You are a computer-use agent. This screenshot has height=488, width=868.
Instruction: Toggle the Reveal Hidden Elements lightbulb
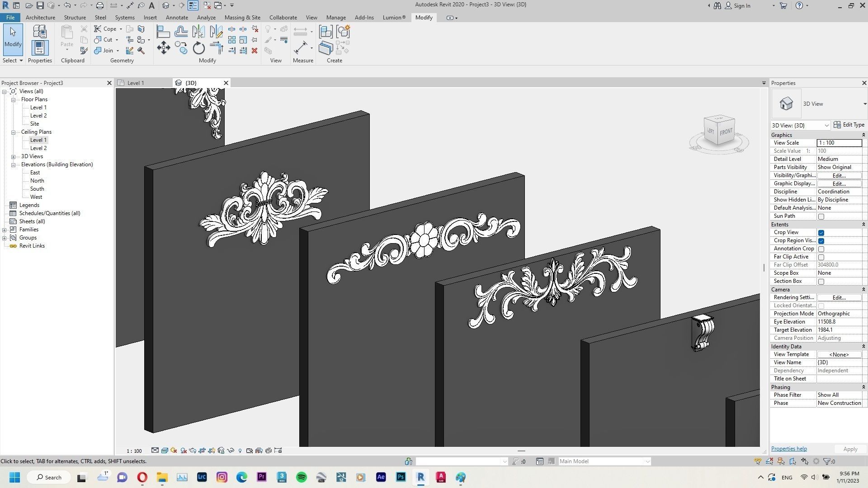tap(240, 450)
